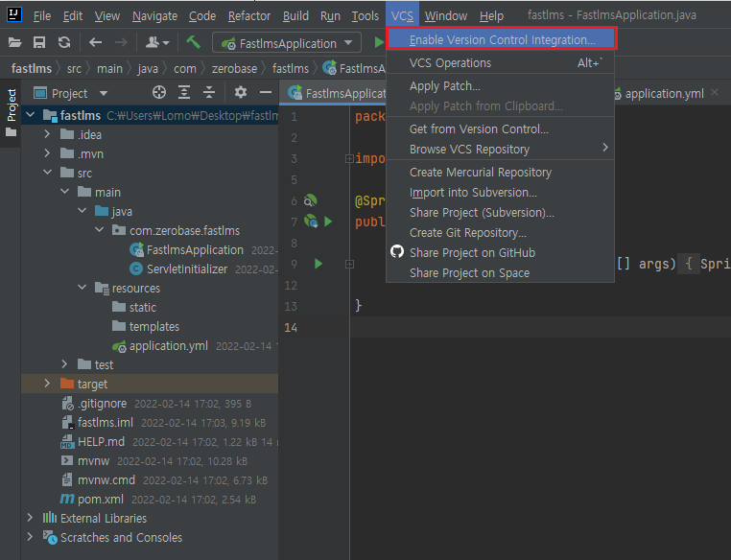Open the Edit menu
Screen dimensions: 731x560
pos(73,16)
